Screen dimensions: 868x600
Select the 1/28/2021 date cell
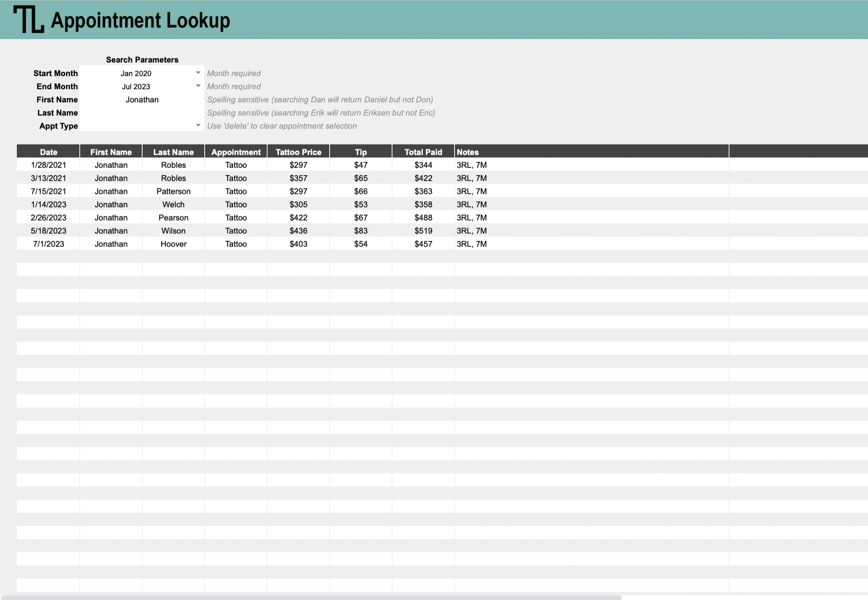tap(48, 165)
